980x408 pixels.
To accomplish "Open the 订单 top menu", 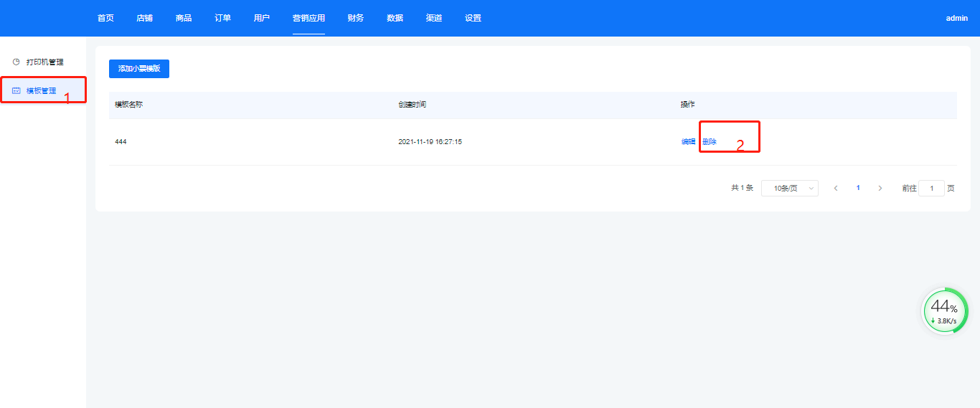I will coord(222,18).
